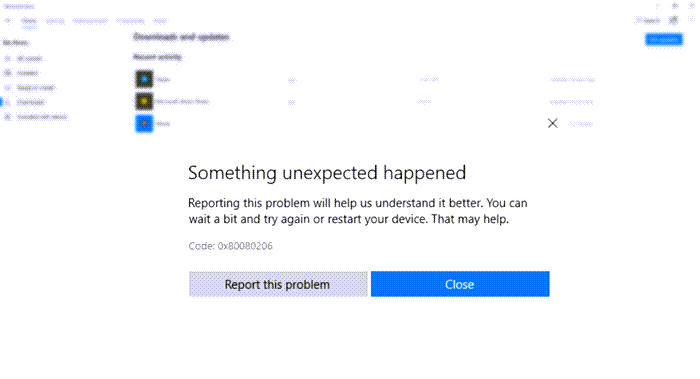Click the first app thumbnail in Recent activity
This screenshot has width=700, height=379.
pyautogui.click(x=144, y=79)
